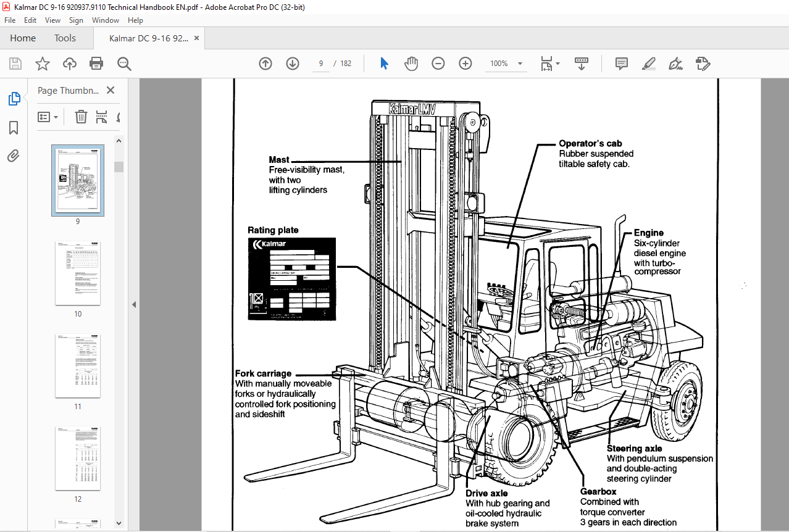The height and width of the screenshot is (532, 789).
Task: Go to the next page with the down arrow
Action: coord(293,64)
